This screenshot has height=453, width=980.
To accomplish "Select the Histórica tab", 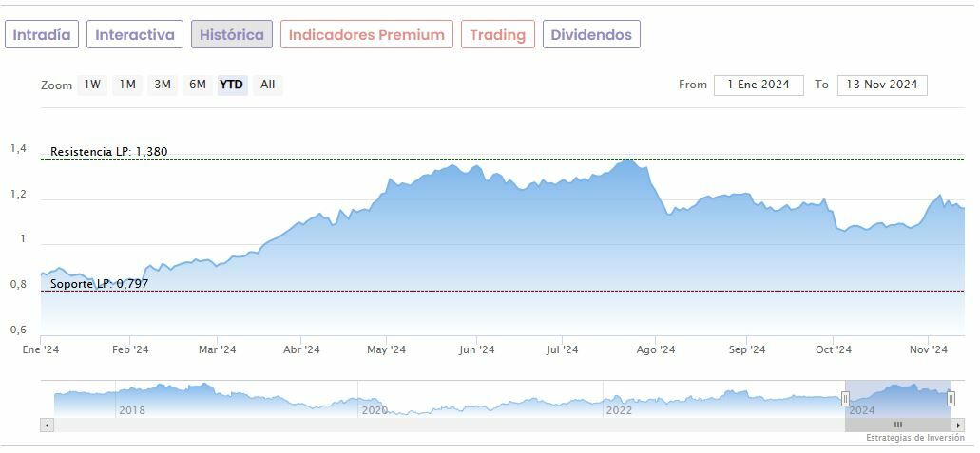I will tap(231, 35).
